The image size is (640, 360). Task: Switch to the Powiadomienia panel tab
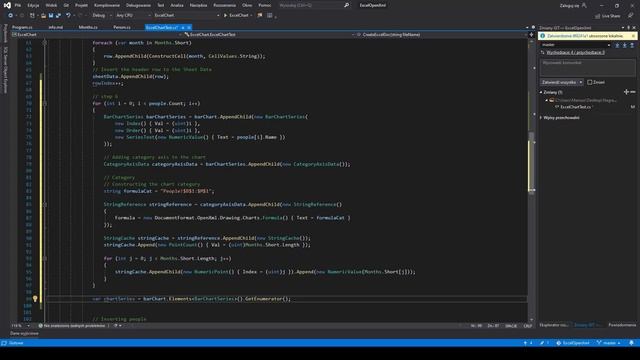(622, 325)
